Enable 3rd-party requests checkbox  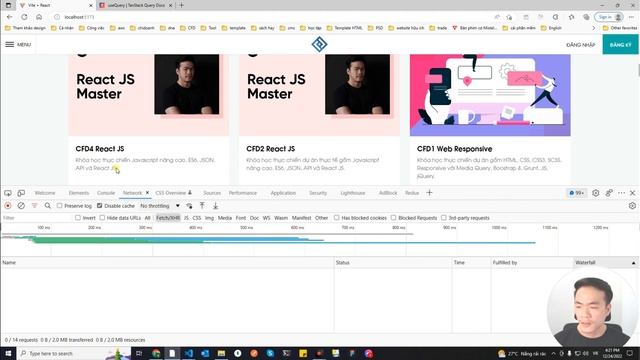pos(443,218)
